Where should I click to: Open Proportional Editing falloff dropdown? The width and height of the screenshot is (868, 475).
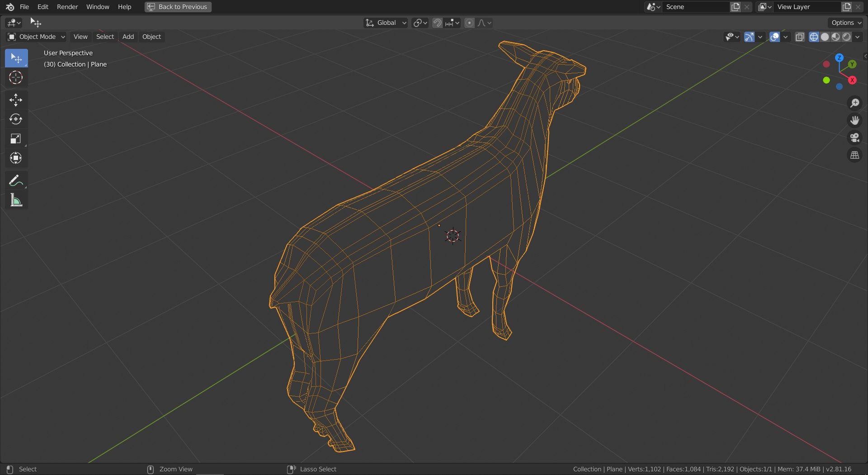coord(484,23)
